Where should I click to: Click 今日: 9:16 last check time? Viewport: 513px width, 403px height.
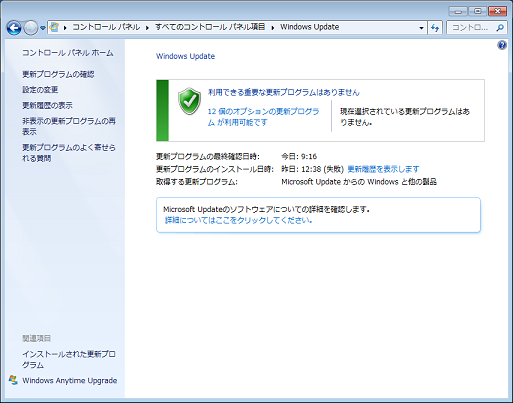299,156
